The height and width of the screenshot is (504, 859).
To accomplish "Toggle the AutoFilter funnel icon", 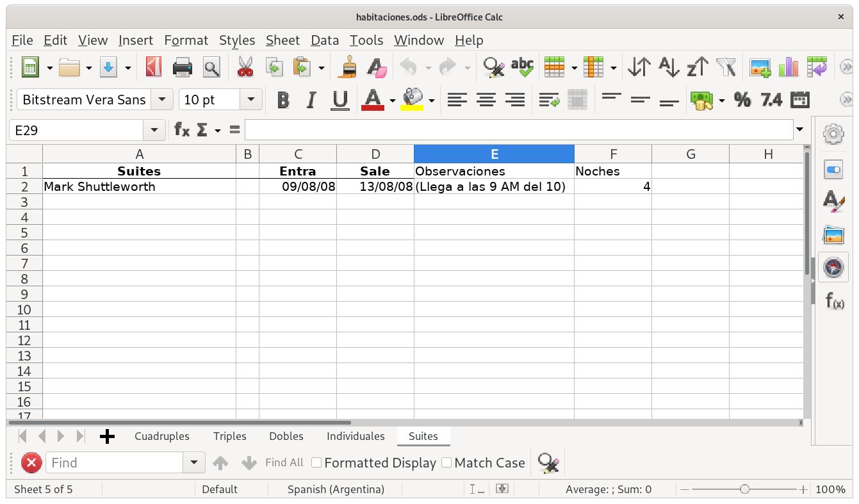I will (x=726, y=67).
